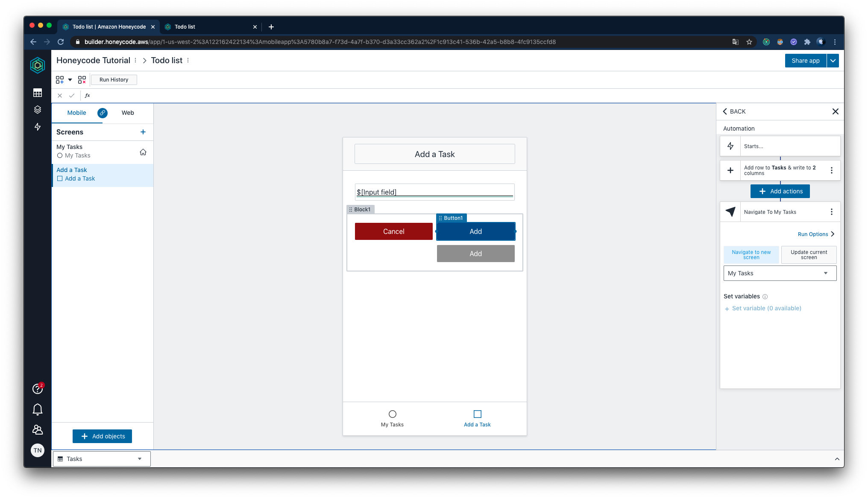Switch to the Web tab
Image resolution: width=868 pixels, height=499 pixels.
128,113
